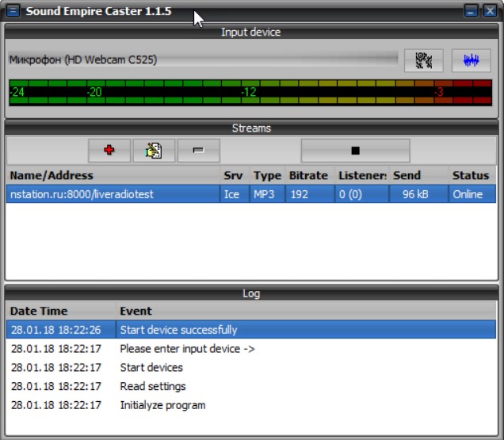The width and height of the screenshot is (504, 440).
Task: Select the Микрофон (HD Webcam C525) input field
Action: pos(203,59)
